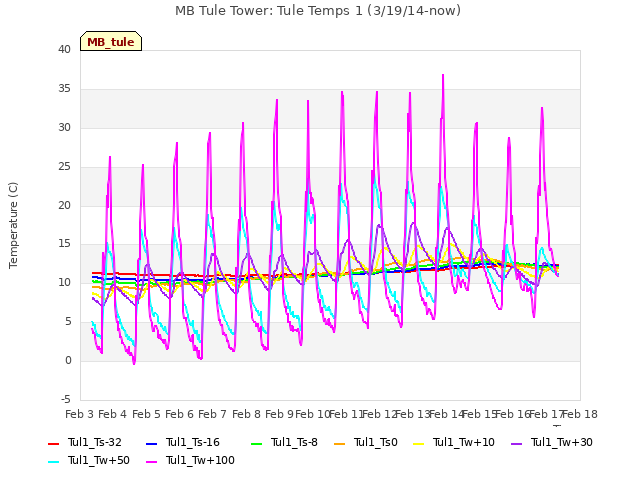
Task: Click the 30 y-axis tick label
Action: 64,128
